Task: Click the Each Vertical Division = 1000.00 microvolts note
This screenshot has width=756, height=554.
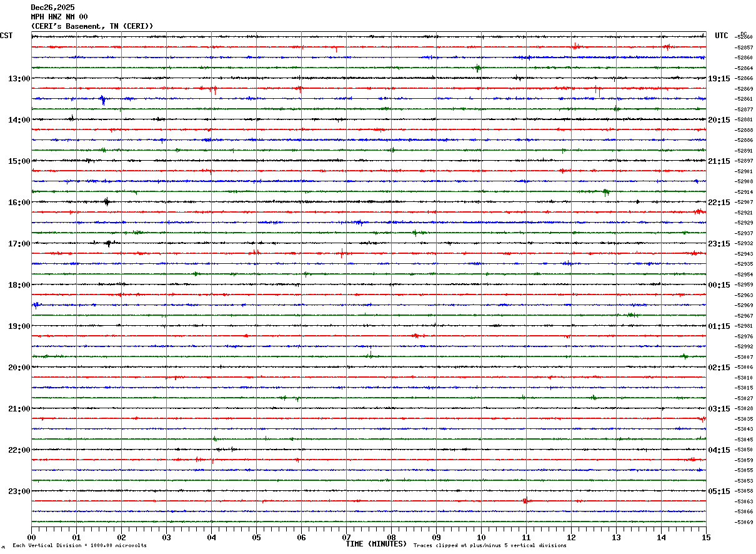Action: tap(79, 546)
